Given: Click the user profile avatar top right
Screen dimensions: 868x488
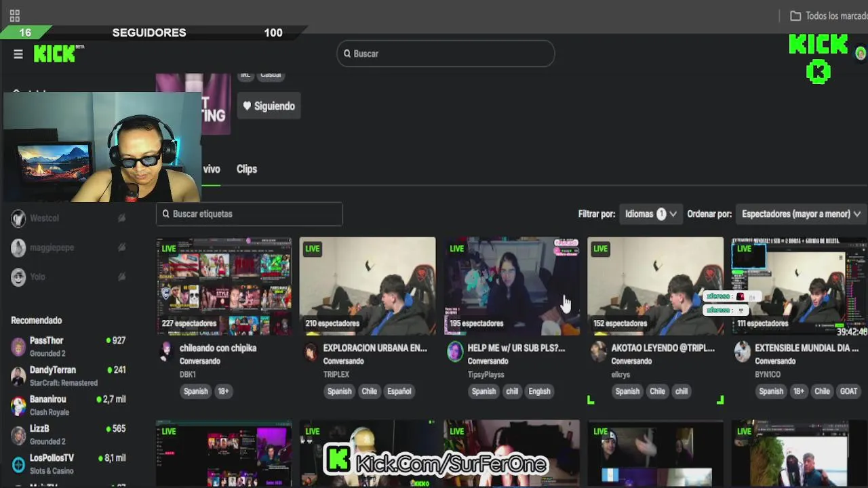Looking at the screenshot, I should tap(861, 54).
